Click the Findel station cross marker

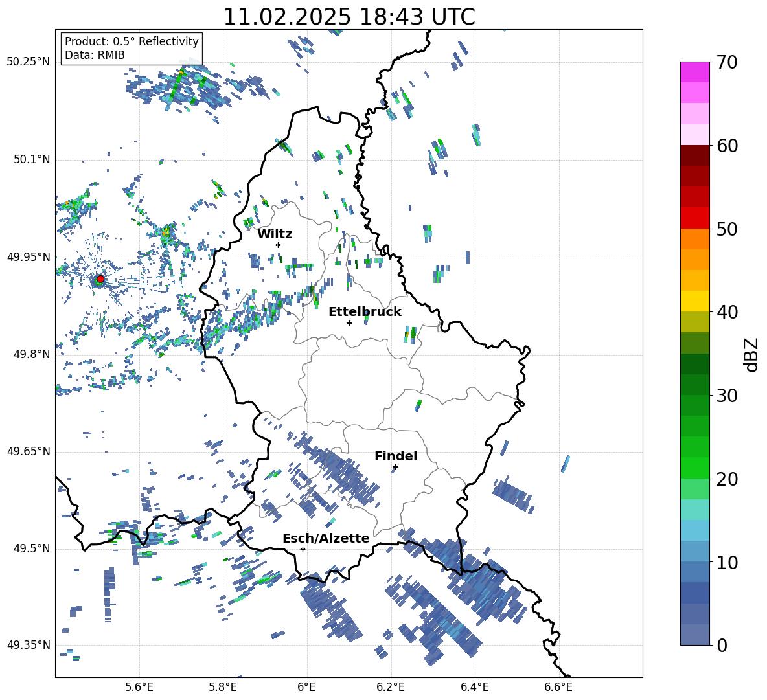coord(395,468)
